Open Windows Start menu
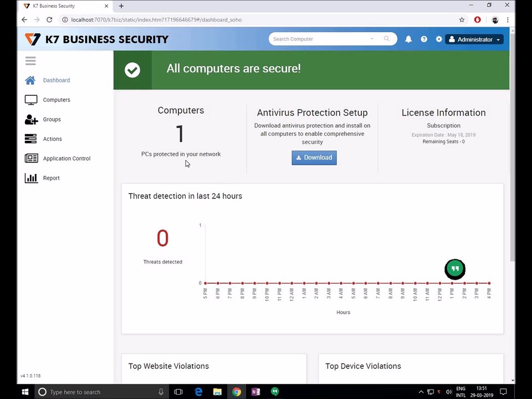 point(25,392)
